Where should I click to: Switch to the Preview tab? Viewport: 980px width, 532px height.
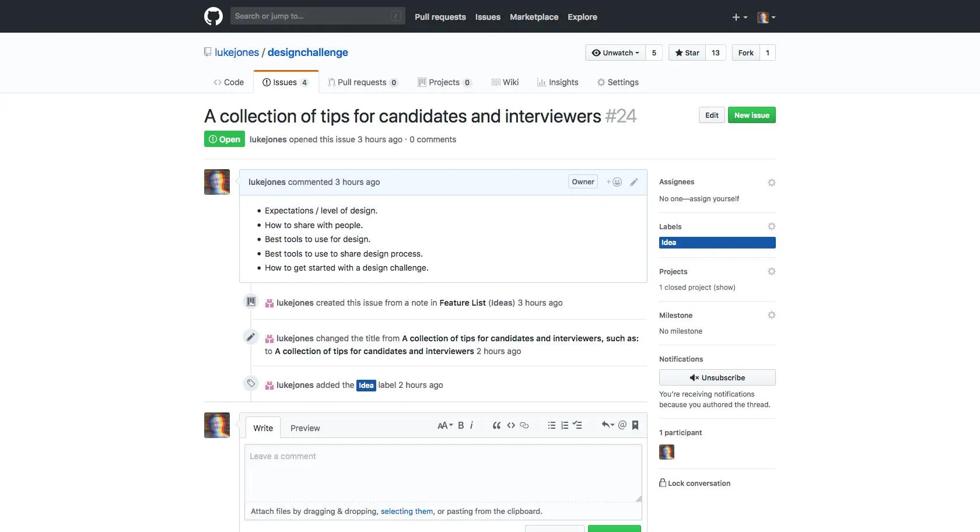pos(305,428)
